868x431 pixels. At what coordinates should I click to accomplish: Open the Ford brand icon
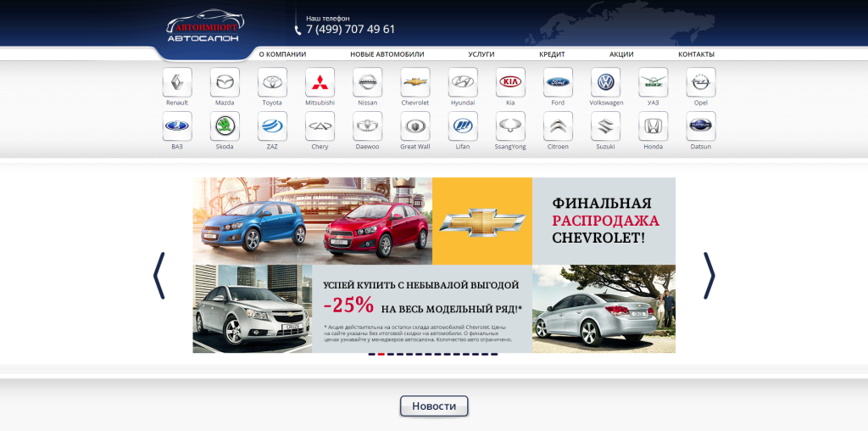(x=558, y=82)
